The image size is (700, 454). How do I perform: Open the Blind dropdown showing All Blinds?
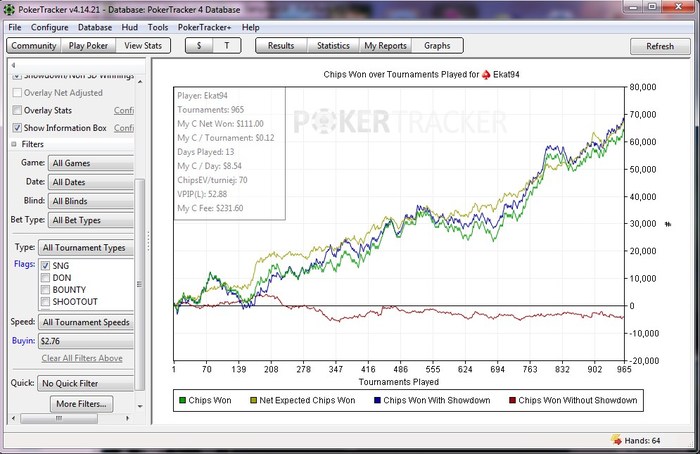coord(91,201)
